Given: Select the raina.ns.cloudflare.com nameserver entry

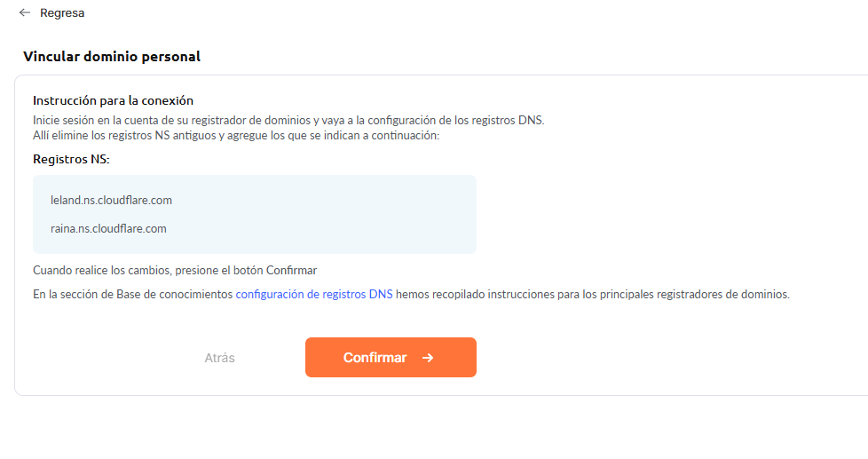Looking at the screenshot, I should click(108, 229).
